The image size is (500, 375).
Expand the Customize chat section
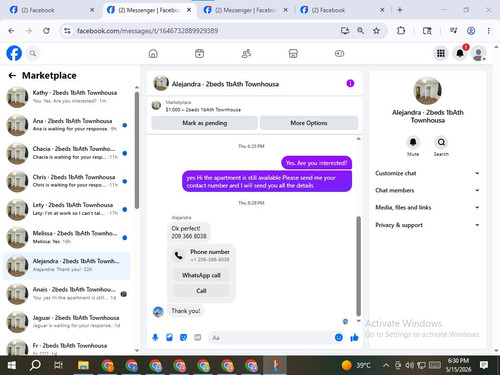[x=427, y=173]
